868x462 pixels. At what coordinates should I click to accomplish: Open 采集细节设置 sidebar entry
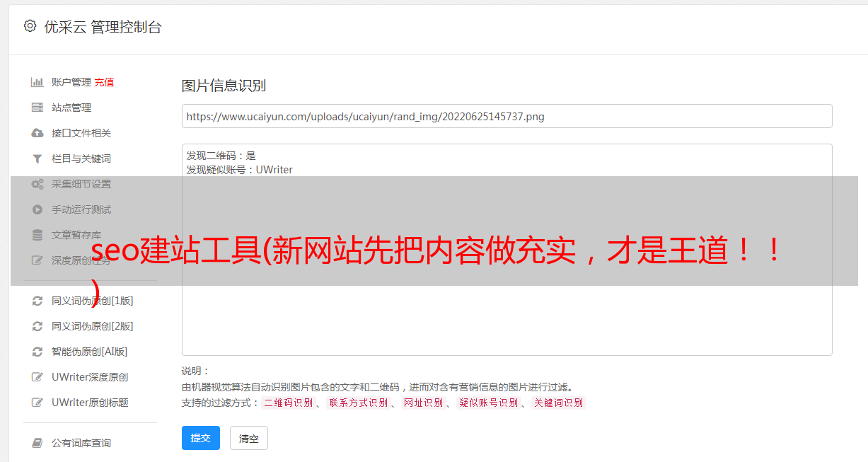(x=81, y=184)
